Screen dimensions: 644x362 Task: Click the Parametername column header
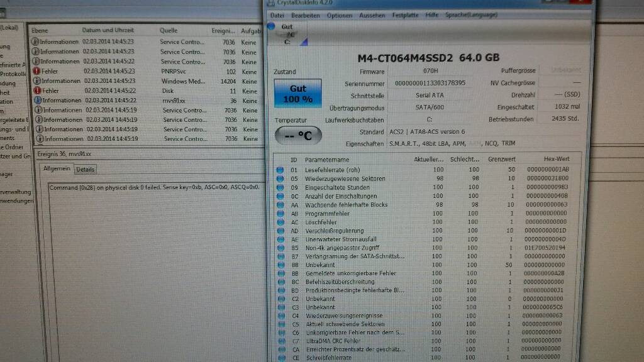coord(327,160)
